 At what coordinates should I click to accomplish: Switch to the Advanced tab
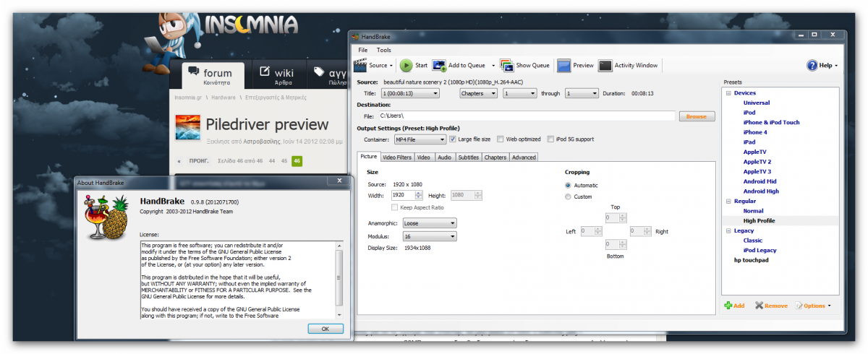[524, 157]
